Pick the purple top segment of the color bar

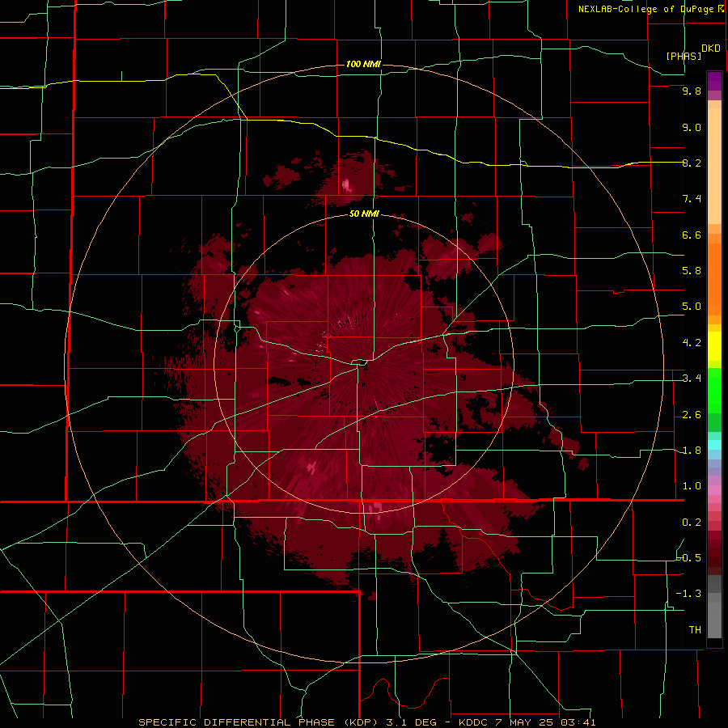pos(714,81)
